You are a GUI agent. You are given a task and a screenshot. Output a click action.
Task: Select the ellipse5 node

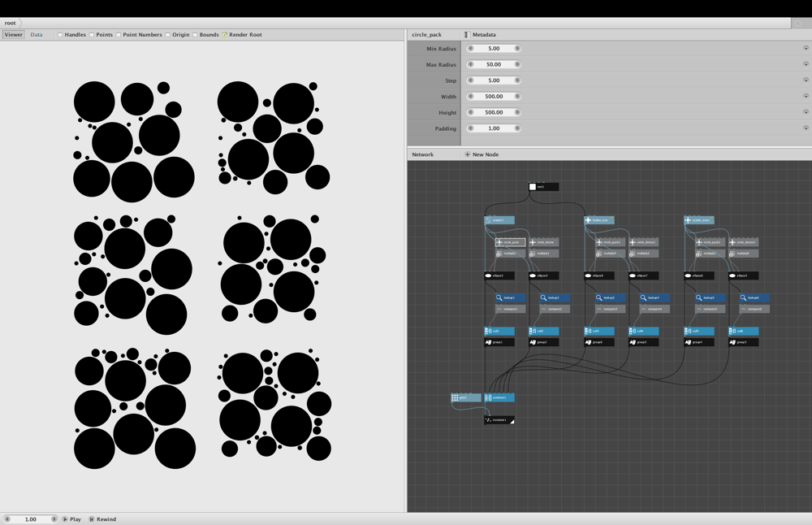744,276
